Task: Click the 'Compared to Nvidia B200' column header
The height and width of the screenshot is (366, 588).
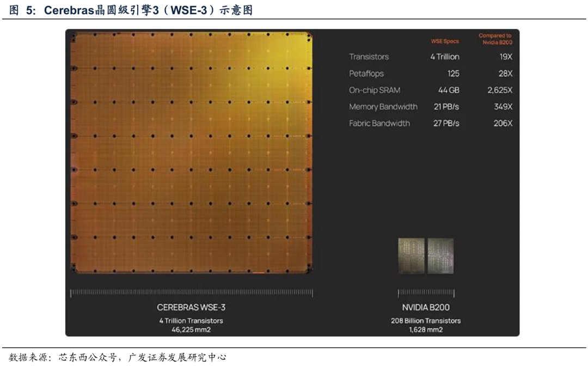Action: click(x=495, y=39)
